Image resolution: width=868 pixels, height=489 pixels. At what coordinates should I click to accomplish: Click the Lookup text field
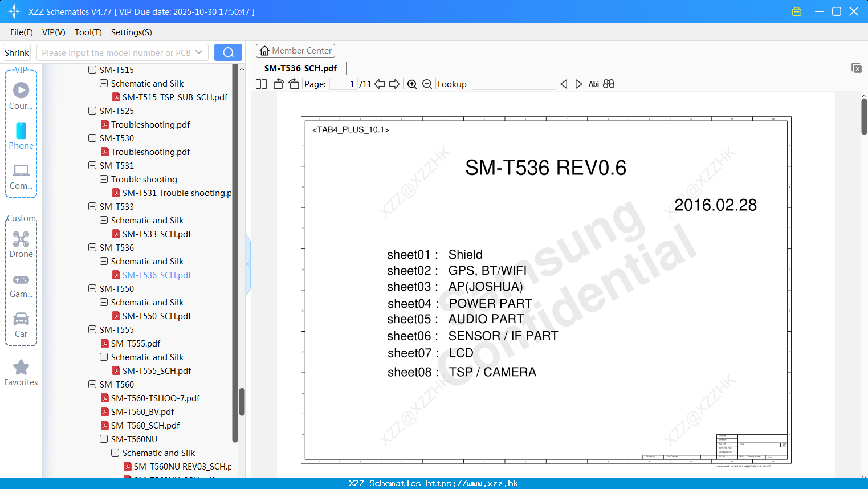513,84
